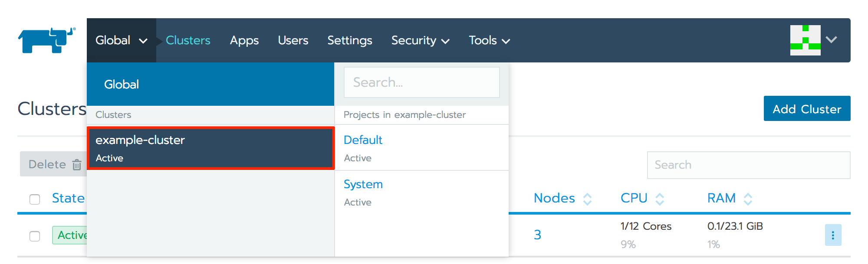This screenshot has height=264, width=868.
Task: Focus the project Search... field in dropdown
Action: (x=421, y=82)
